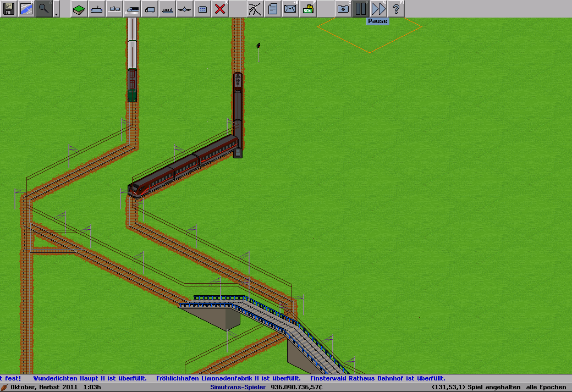Image resolution: width=572 pixels, height=392 pixels.
Task: Open the finances money icon
Action: pos(308,8)
